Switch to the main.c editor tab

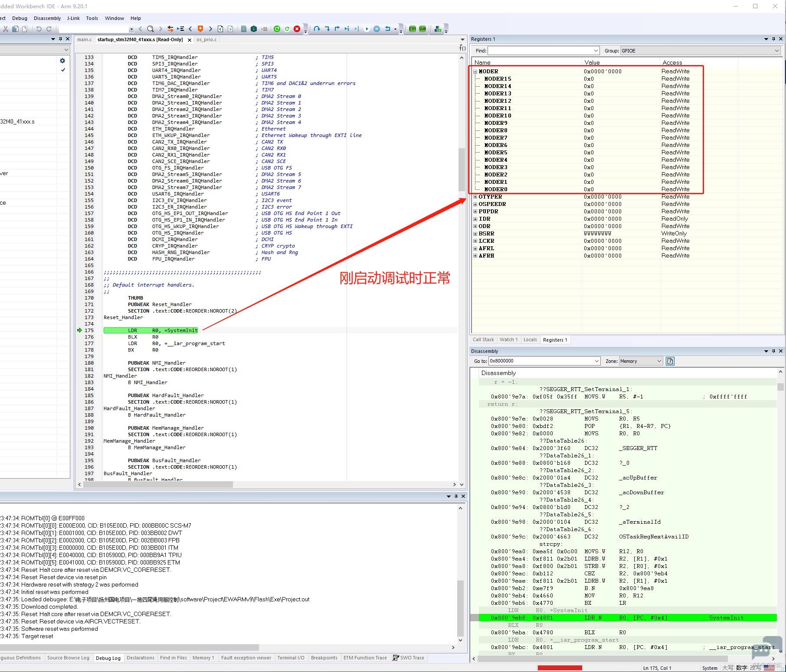coord(84,39)
